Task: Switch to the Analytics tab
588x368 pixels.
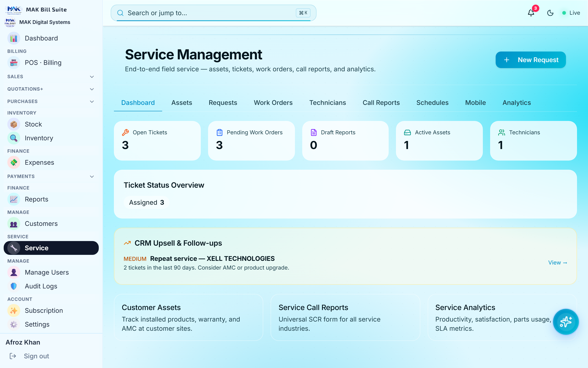Action: pos(517,103)
